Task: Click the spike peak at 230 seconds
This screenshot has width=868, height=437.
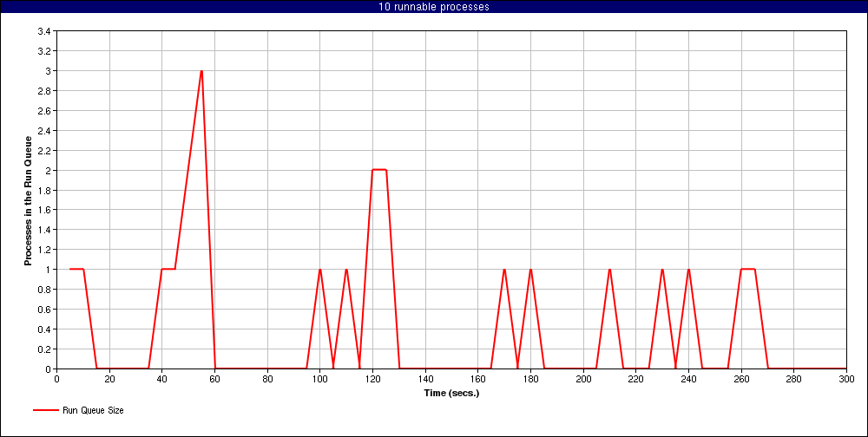Action: 662,270
